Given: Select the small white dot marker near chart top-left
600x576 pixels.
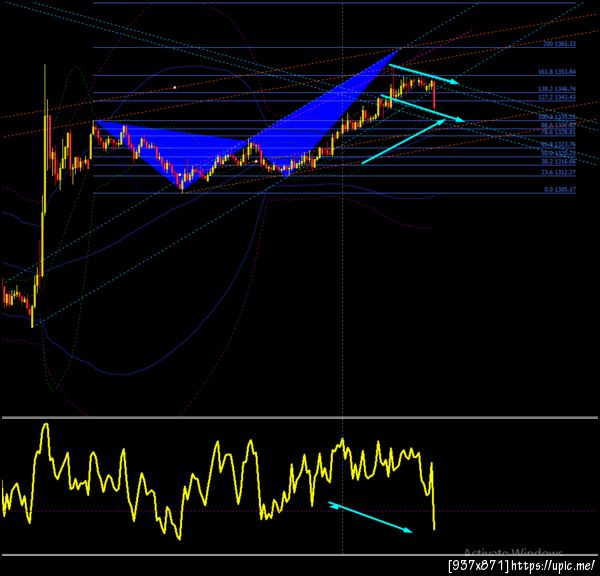Looking at the screenshot, I should [x=174, y=87].
